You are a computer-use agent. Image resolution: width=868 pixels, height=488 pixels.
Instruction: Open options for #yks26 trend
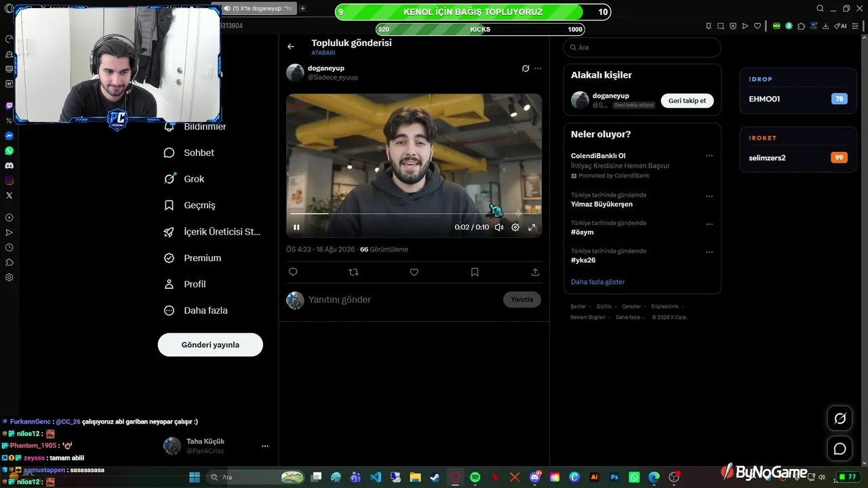(x=709, y=252)
